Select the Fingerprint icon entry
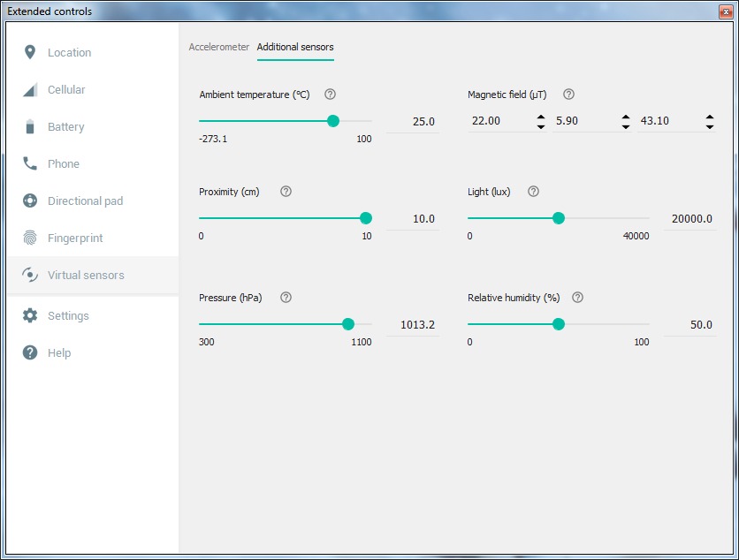 [x=30, y=238]
